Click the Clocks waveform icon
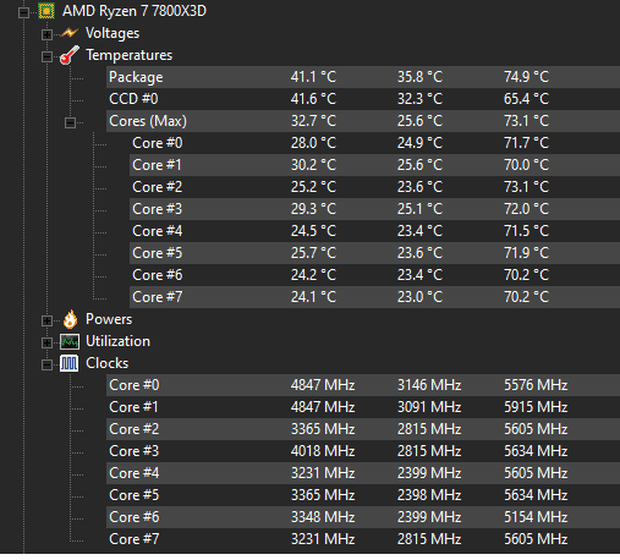Viewport: 620px width, 560px height. (69, 363)
